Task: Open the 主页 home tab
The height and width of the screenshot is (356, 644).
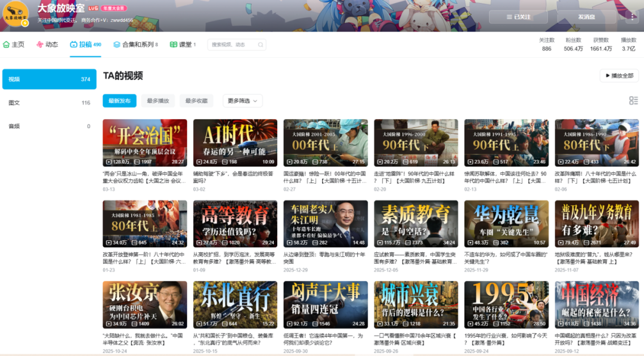Action: pyautogui.click(x=14, y=45)
